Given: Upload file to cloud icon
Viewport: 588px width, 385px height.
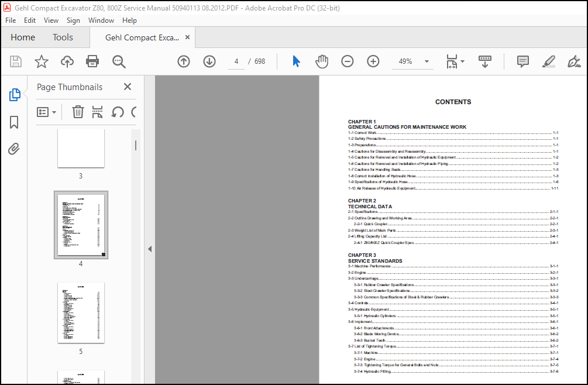Looking at the screenshot, I should [67, 61].
